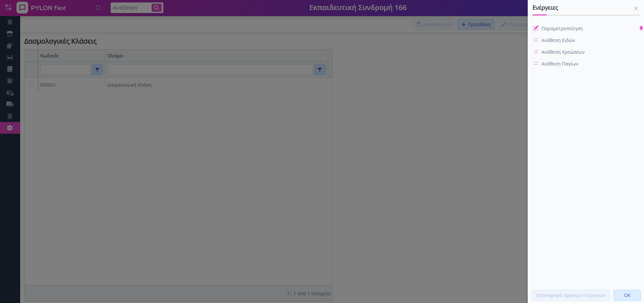
Task: Check the checkbox for row 000001
Action: click(x=31, y=85)
